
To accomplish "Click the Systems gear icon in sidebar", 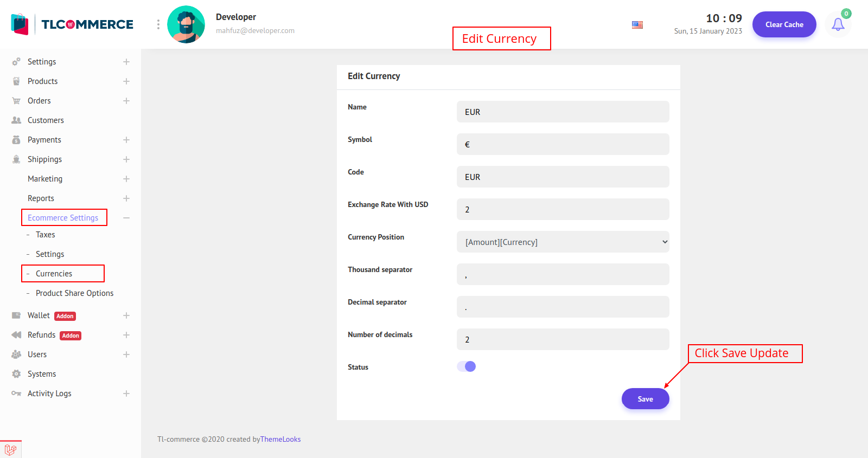I will [x=16, y=374].
